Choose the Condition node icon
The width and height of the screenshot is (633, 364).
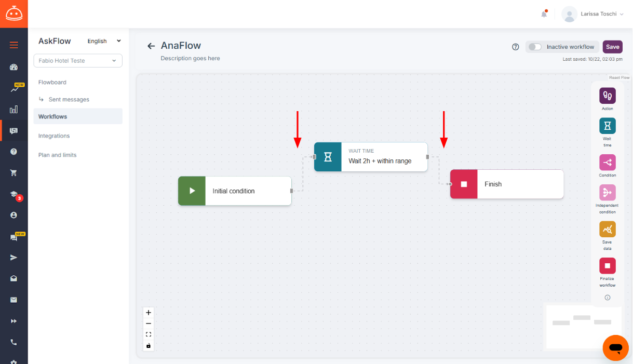(x=607, y=163)
